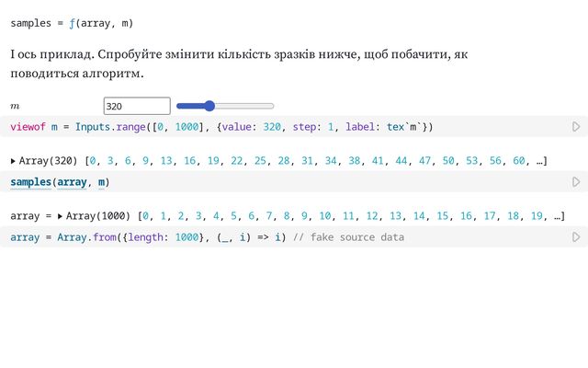Click the underlined m argument in samples call

coord(101,182)
